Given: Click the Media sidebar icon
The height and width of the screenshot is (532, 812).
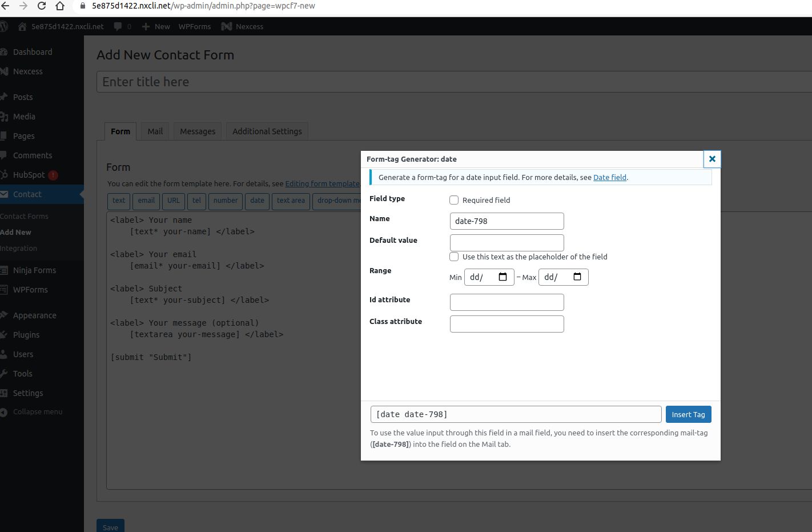Looking at the screenshot, I should point(5,117).
